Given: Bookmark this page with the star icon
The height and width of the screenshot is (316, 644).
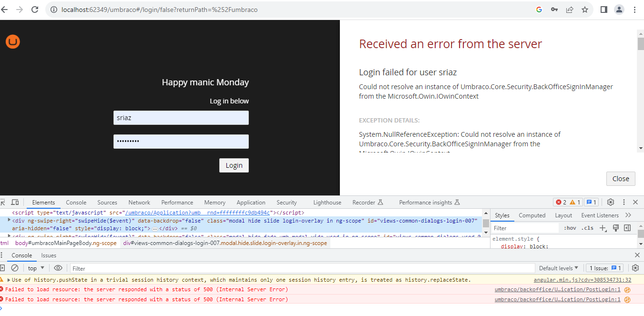Looking at the screenshot, I should (585, 10).
